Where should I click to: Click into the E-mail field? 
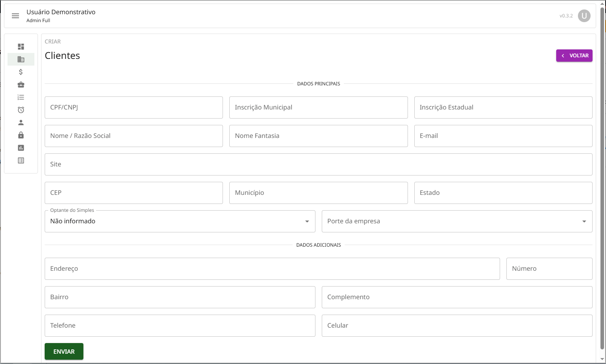point(503,136)
